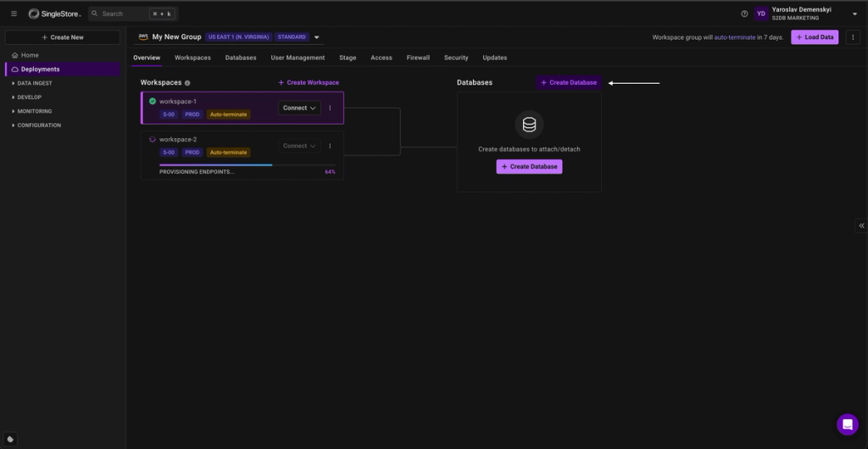The width and height of the screenshot is (868, 449).
Task: Click the Load Data button
Action: coord(815,37)
